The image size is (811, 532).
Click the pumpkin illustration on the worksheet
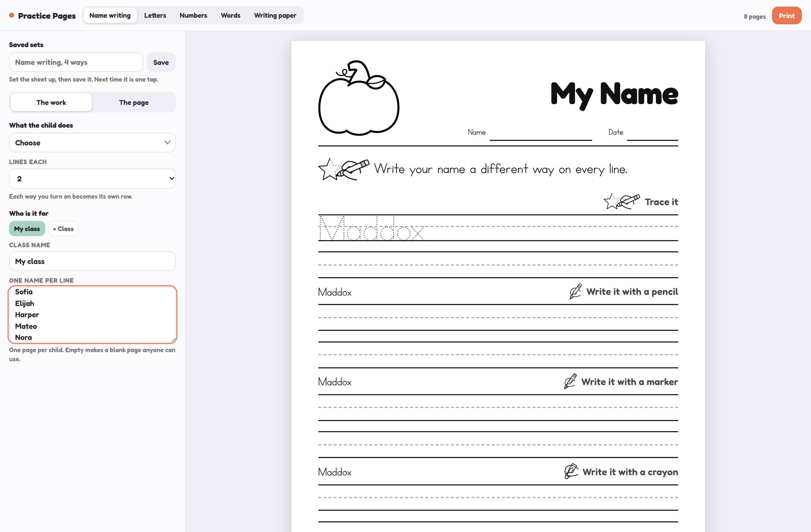(x=359, y=98)
